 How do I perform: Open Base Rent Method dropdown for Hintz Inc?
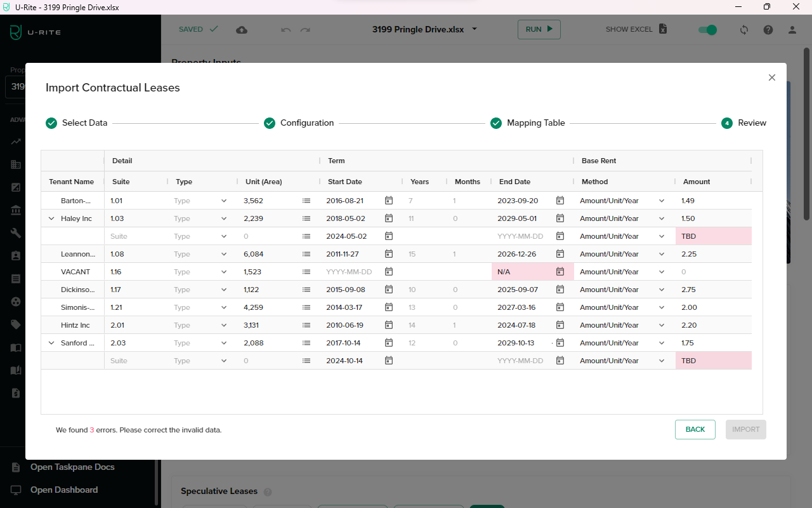point(662,325)
